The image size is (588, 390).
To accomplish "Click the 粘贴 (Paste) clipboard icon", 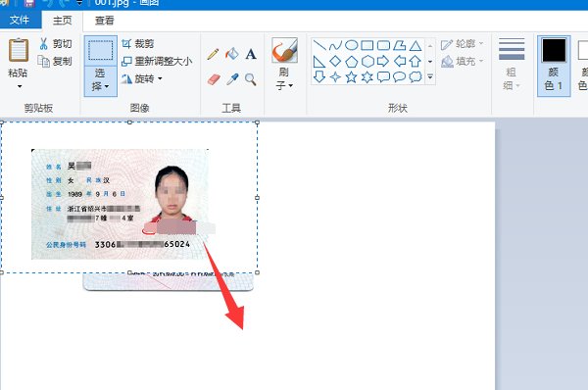I will pyautogui.click(x=19, y=50).
